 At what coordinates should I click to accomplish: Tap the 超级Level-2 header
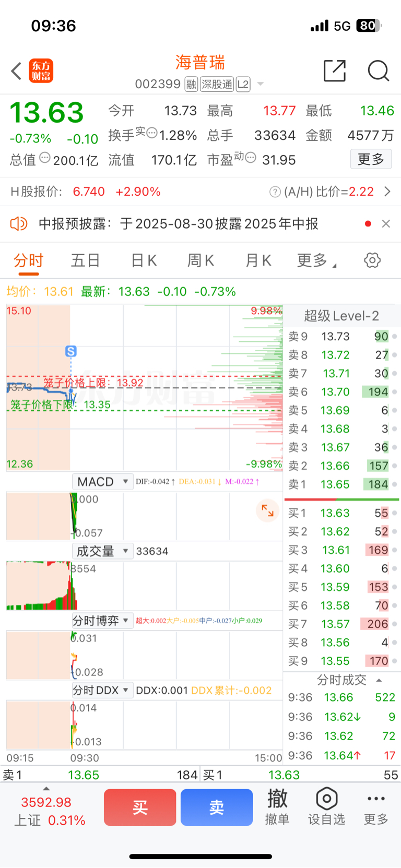click(x=341, y=316)
